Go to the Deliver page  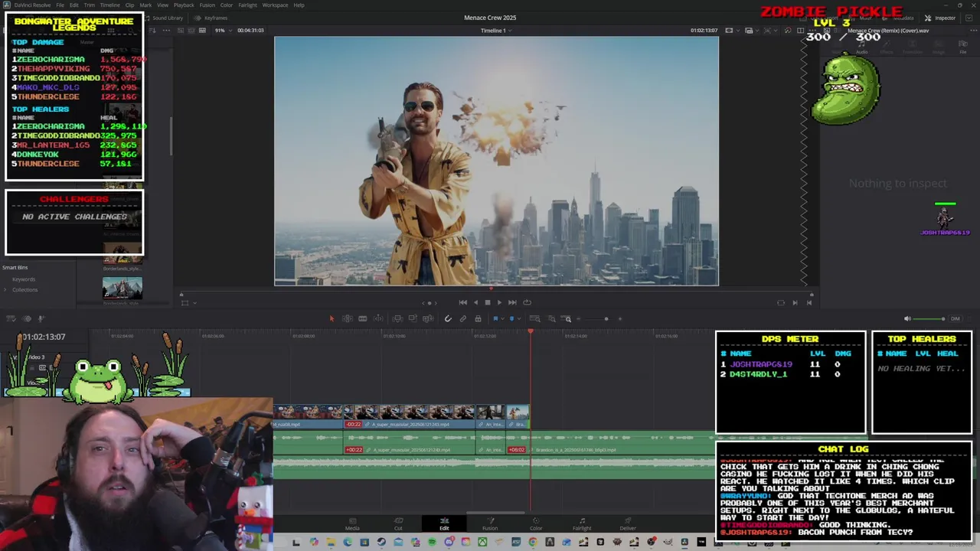pyautogui.click(x=628, y=523)
